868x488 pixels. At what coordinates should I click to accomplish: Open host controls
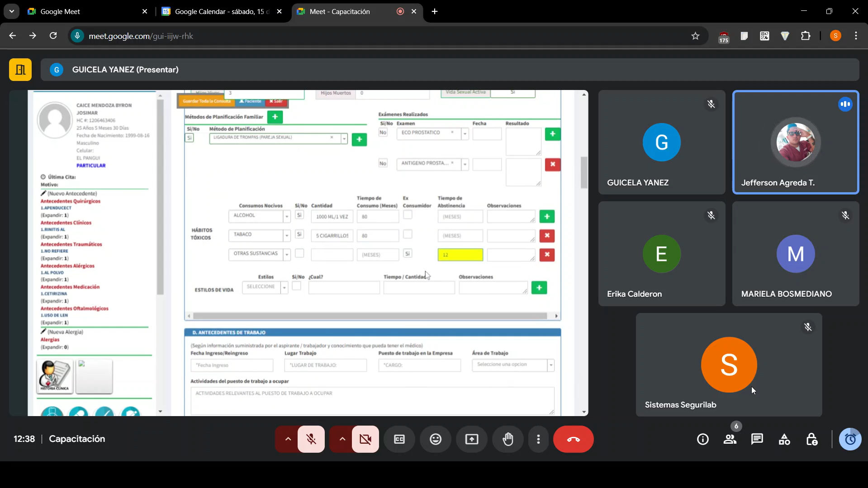pos(811,439)
